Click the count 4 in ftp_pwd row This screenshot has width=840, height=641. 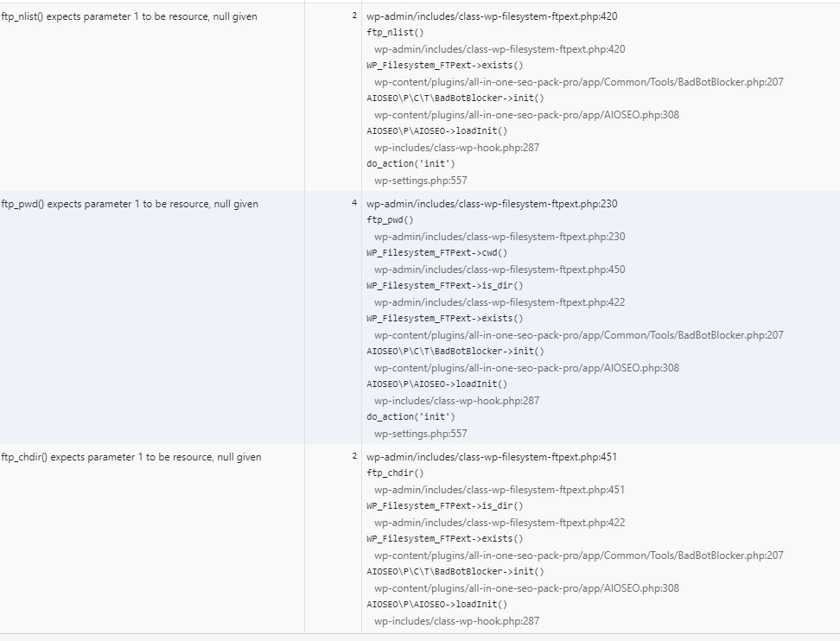pyautogui.click(x=354, y=203)
